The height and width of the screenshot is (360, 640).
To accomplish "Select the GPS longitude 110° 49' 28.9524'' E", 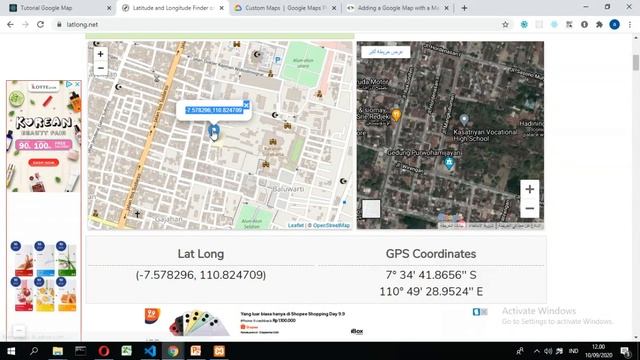I will pos(431,291).
